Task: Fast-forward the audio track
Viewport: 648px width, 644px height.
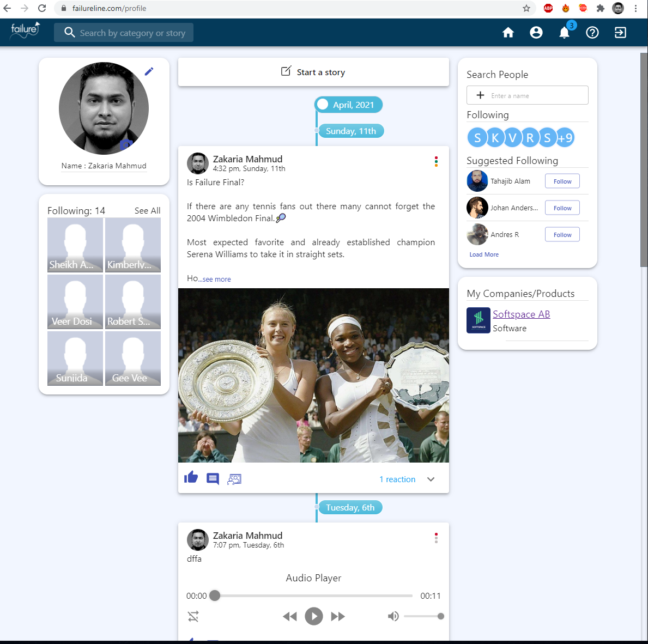Action: [x=338, y=616]
